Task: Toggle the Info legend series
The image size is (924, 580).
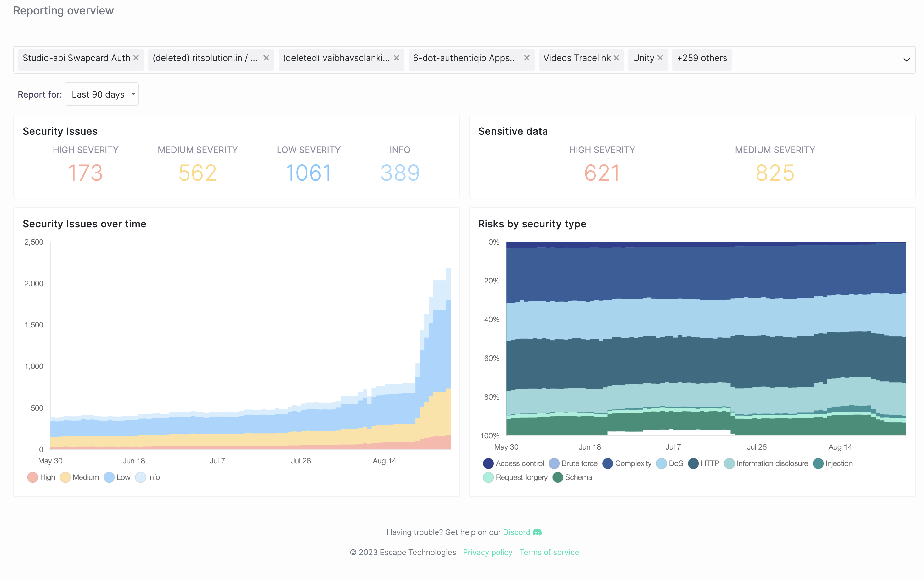Action: [x=148, y=477]
